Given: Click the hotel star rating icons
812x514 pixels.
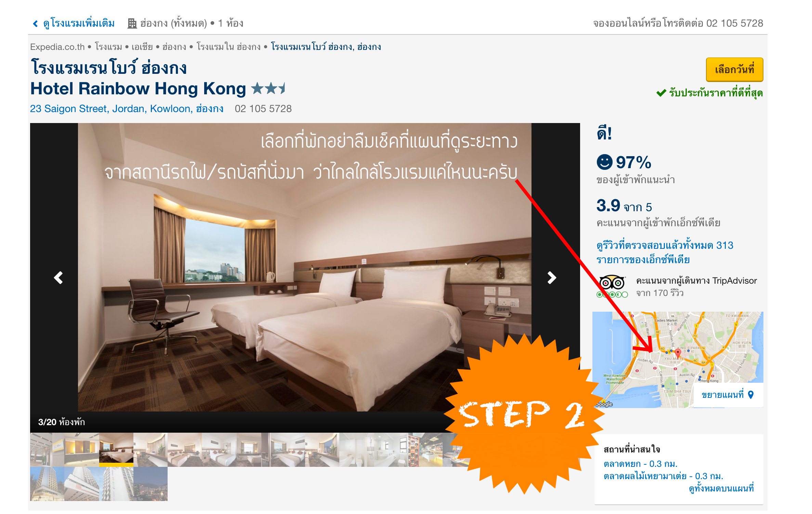Looking at the screenshot, I should point(269,89).
